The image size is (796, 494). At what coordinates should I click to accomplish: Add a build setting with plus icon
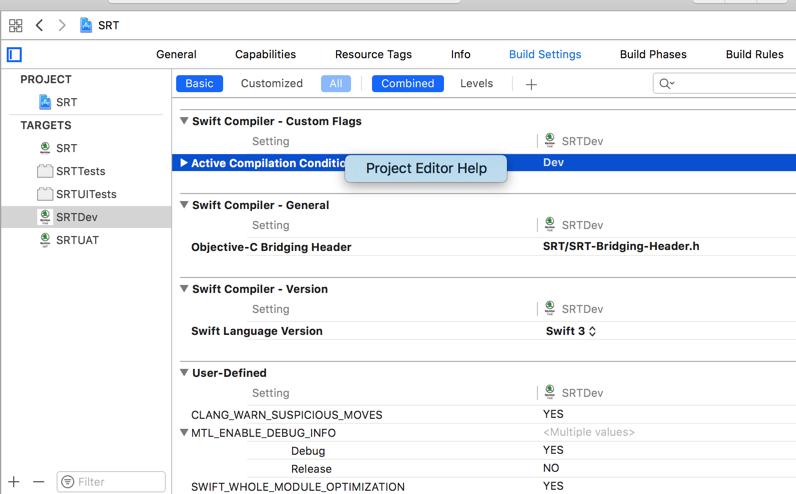tap(531, 84)
